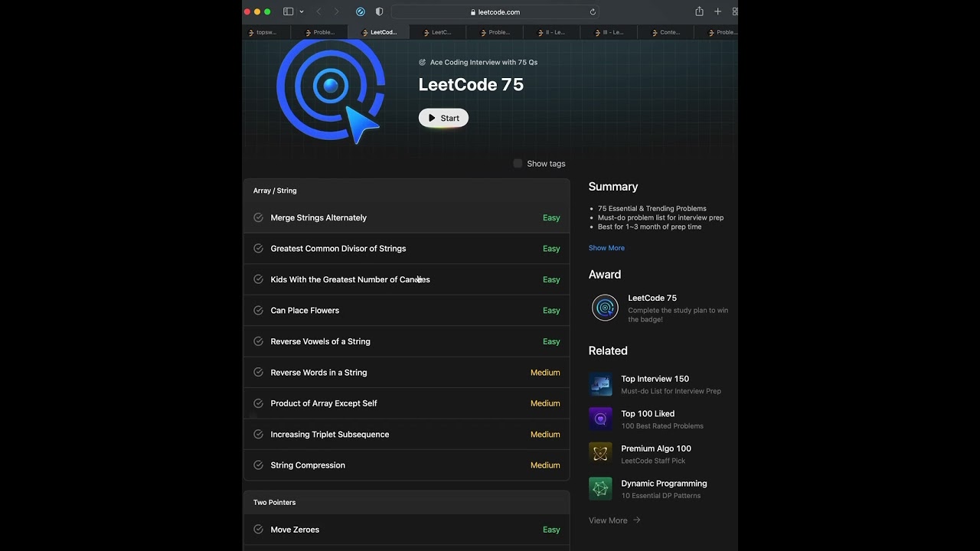Toggle status circle for Kids With the Greatest Number
980x551 pixels.
coord(258,279)
